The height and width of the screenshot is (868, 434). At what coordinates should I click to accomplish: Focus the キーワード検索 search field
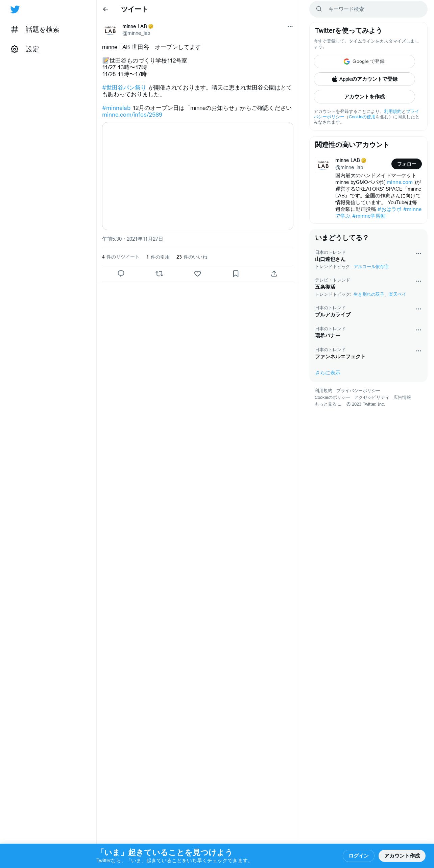pos(368,9)
